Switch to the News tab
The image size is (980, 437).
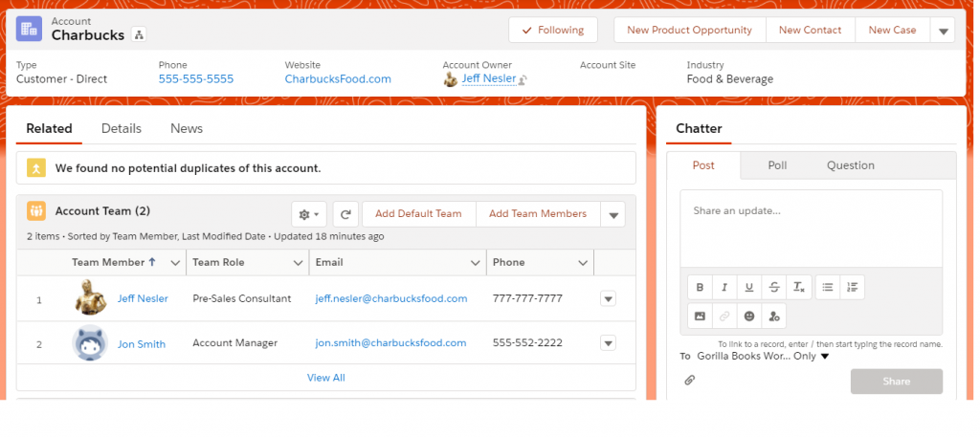(187, 128)
